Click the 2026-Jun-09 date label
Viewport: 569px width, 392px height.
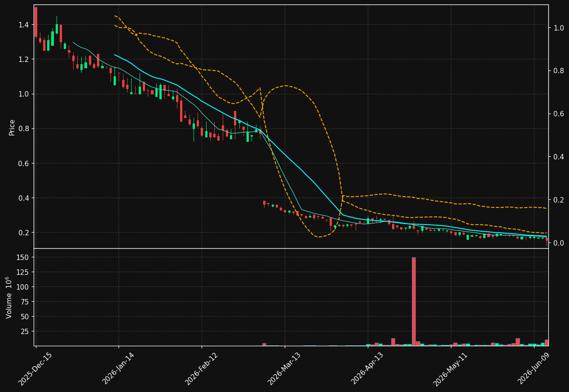534,369
